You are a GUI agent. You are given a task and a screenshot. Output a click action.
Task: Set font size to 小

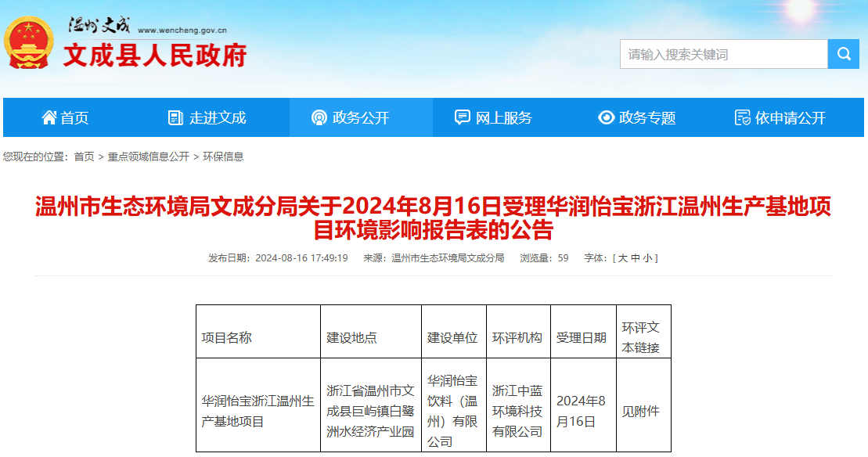click(646, 257)
